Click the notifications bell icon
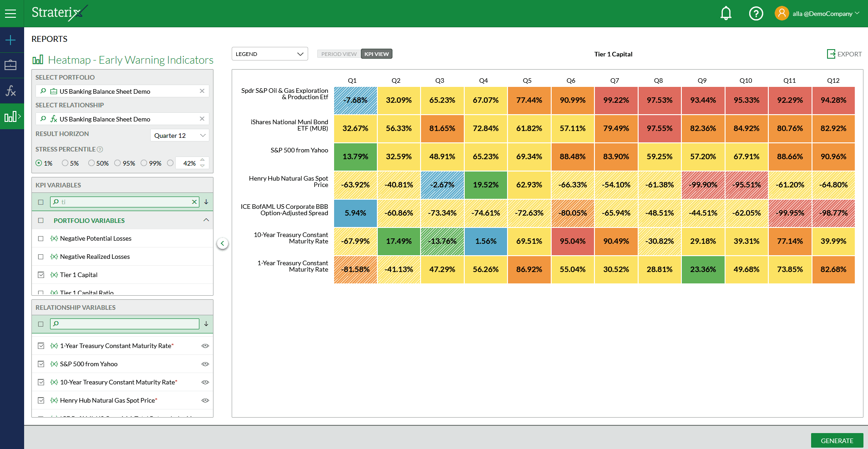This screenshot has width=868, height=449. click(726, 14)
